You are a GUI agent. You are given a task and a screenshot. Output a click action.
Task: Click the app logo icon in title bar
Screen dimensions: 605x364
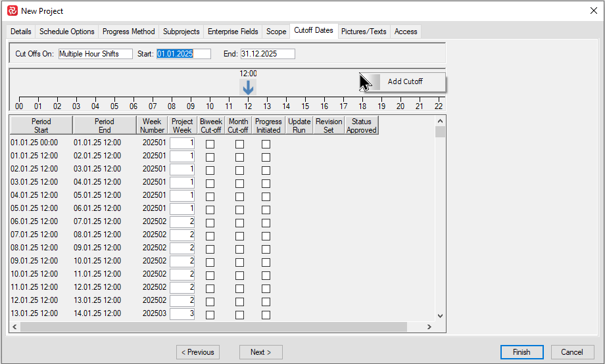[x=12, y=11]
